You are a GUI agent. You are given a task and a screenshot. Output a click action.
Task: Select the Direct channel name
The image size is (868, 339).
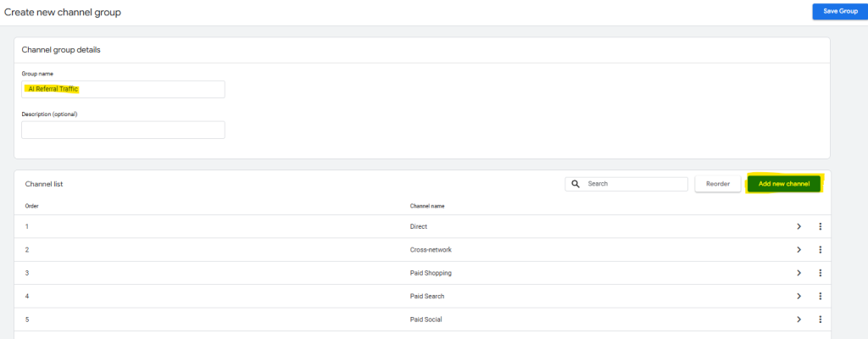(418, 227)
